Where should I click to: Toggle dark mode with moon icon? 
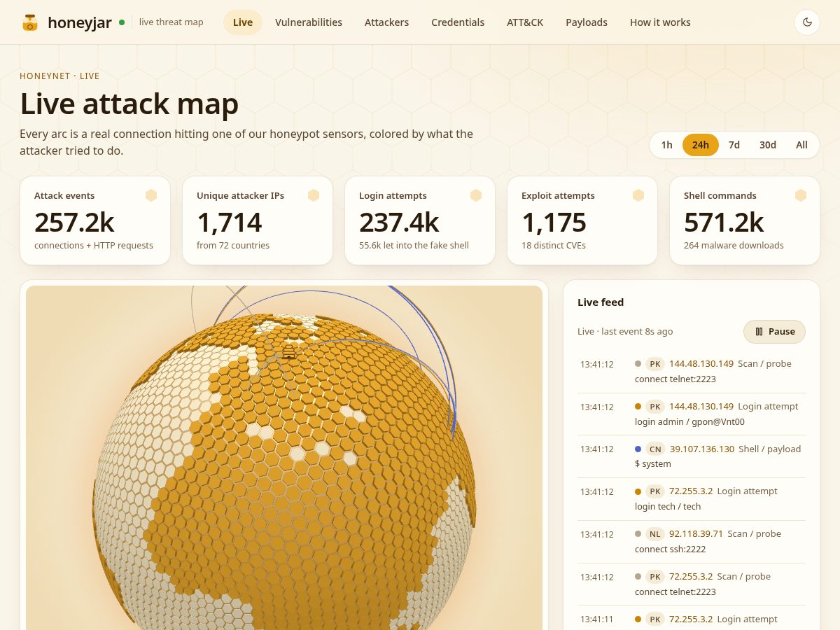[x=807, y=22]
